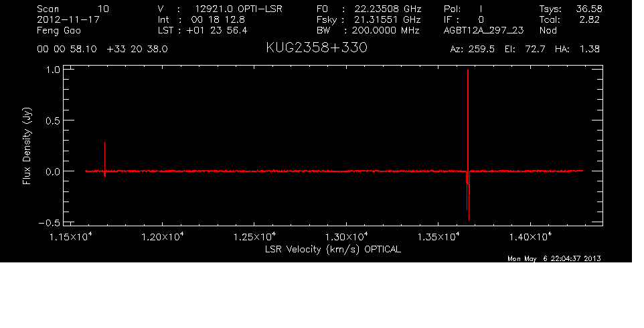Screen dimensions: 644x328
Task: Click the timestamp Mon May 6 22:04:37 2013
Action: 554,258
